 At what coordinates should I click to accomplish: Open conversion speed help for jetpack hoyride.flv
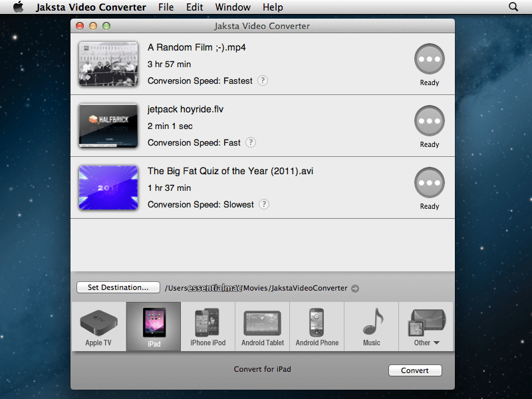pos(251,142)
